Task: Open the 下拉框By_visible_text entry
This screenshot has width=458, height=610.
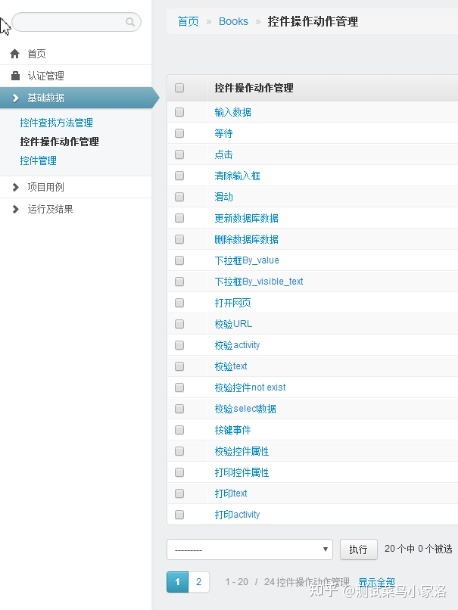Action: point(259,282)
